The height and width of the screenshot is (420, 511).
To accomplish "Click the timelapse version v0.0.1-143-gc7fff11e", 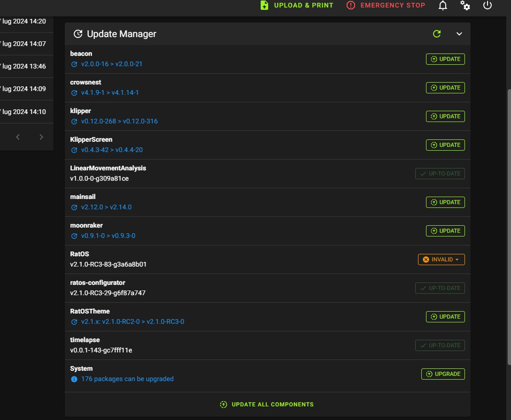I will pyautogui.click(x=101, y=351).
